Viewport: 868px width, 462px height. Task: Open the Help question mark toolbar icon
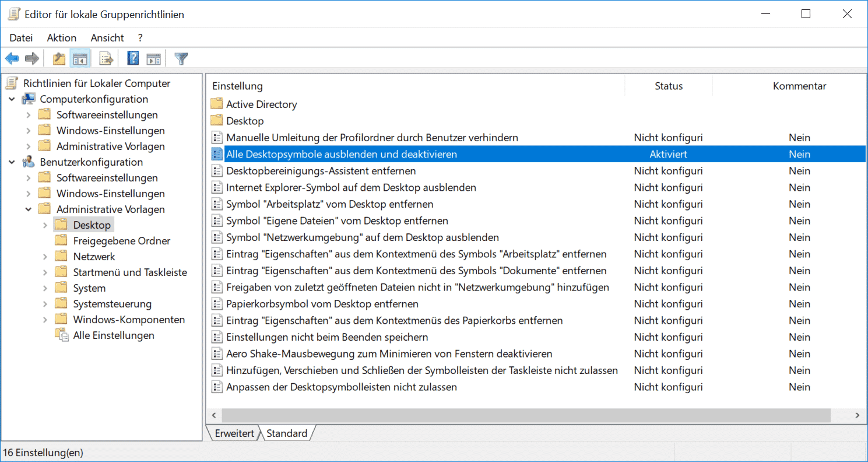(x=133, y=58)
